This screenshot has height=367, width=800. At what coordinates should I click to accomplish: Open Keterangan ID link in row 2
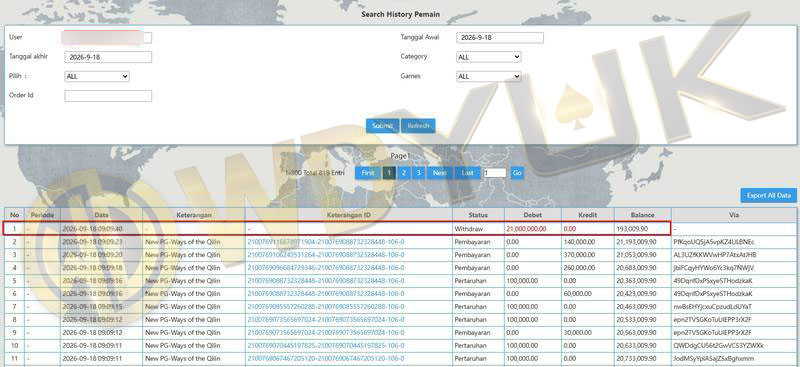click(x=326, y=241)
